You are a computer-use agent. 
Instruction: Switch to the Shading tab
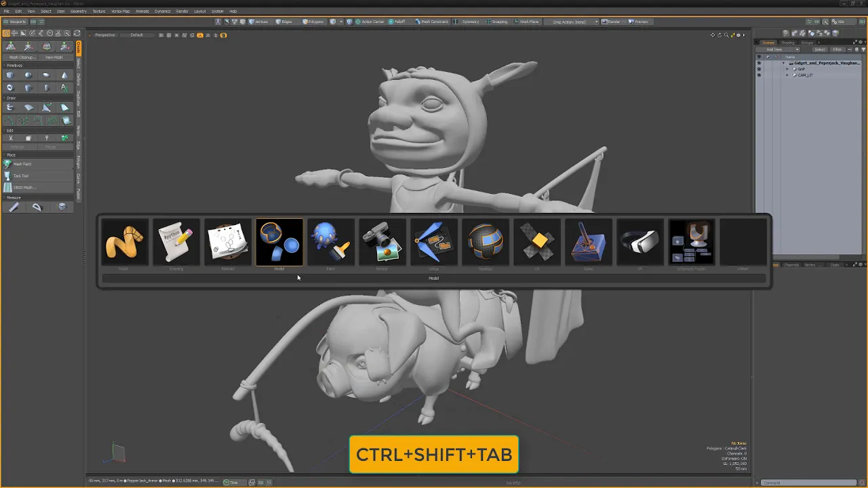tap(788, 43)
